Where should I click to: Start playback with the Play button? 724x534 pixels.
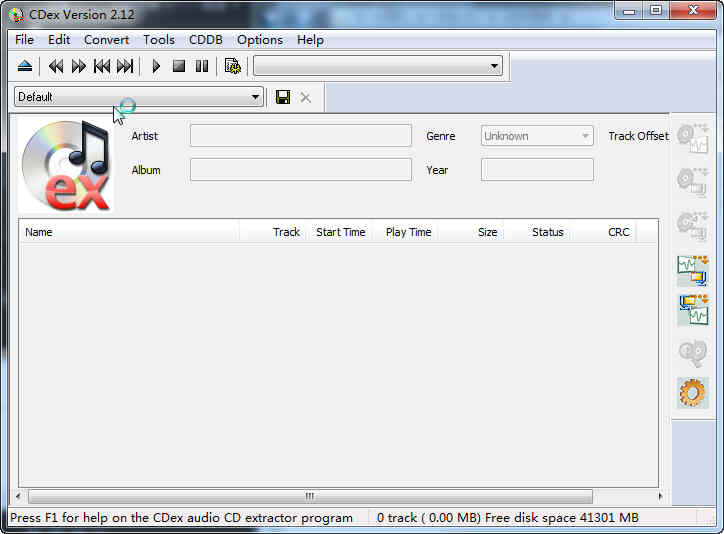(x=156, y=66)
